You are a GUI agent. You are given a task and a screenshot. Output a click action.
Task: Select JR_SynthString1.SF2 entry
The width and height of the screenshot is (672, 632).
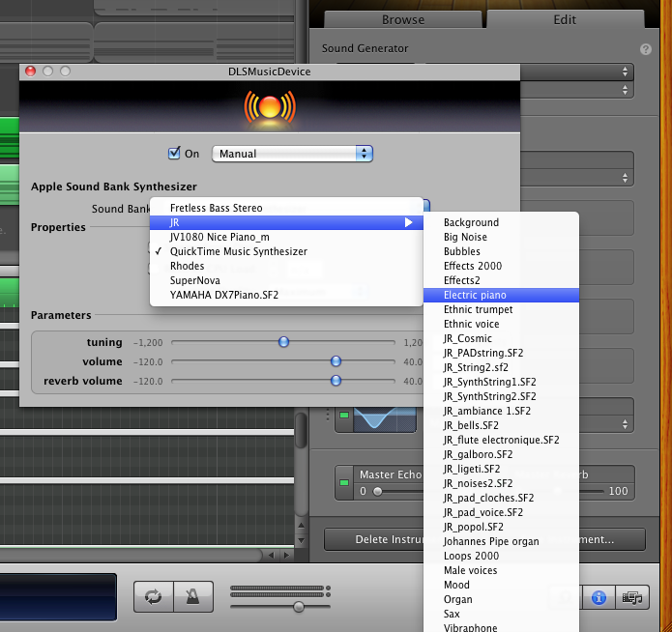click(501, 383)
